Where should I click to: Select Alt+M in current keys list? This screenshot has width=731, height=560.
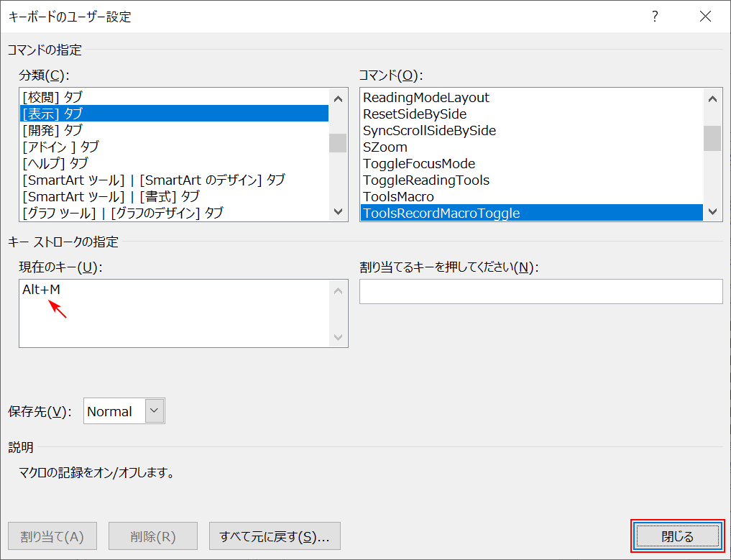pos(42,290)
